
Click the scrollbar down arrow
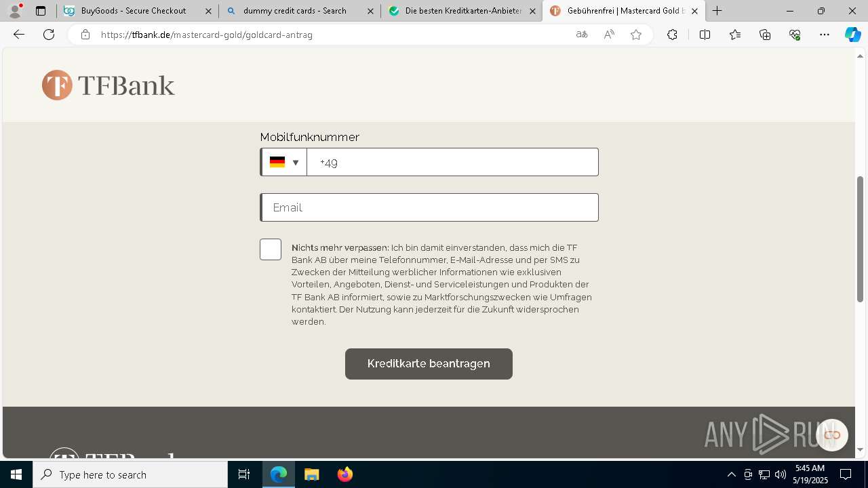(861, 450)
